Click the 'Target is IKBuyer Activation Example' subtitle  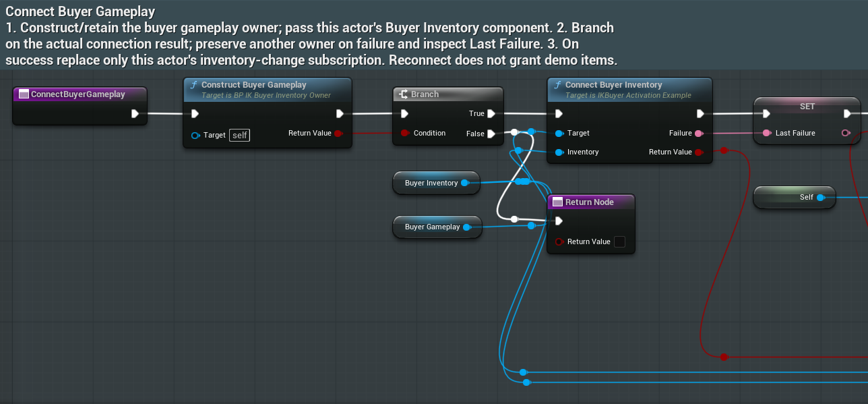[x=628, y=95]
